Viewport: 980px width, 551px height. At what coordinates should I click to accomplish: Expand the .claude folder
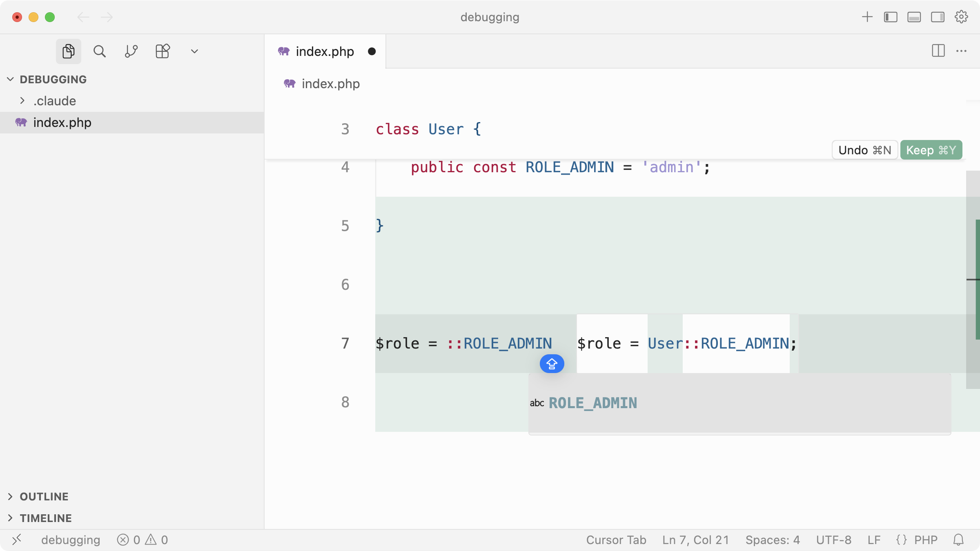coord(55,101)
